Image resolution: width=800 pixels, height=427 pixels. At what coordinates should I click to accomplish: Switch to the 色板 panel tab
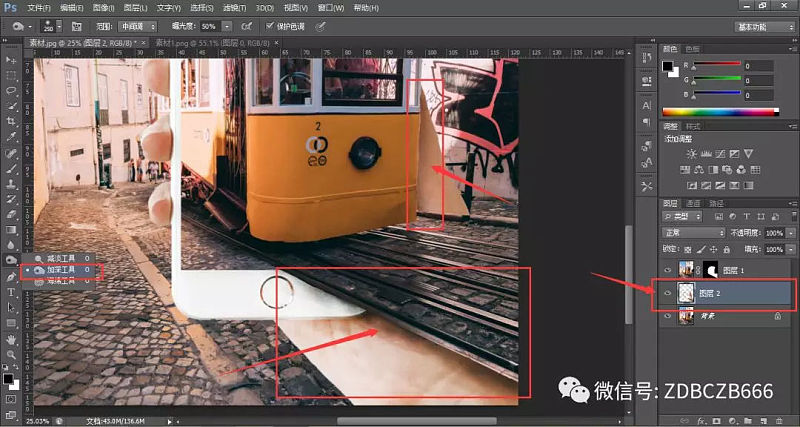click(692, 49)
